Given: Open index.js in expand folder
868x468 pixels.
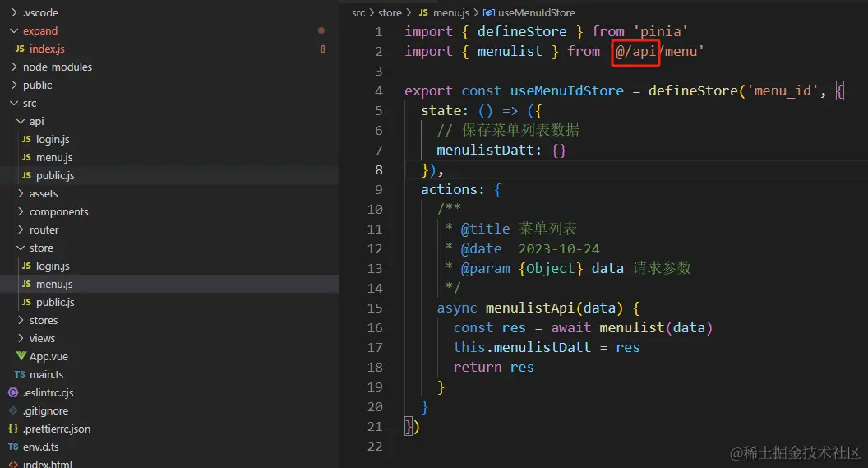Looking at the screenshot, I should (47, 49).
